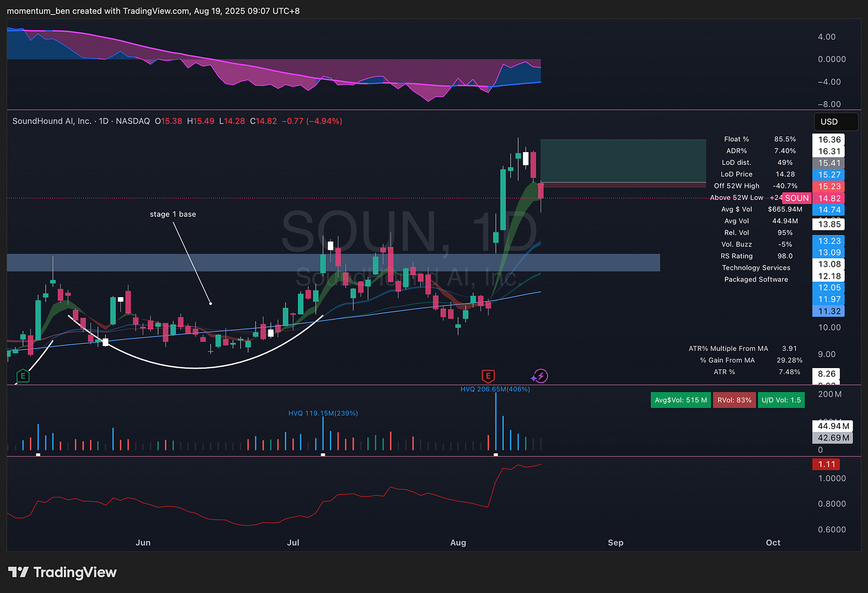Image resolution: width=868 pixels, height=593 pixels.
Task: Click the ADR% stat label
Action: coord(736,151)
